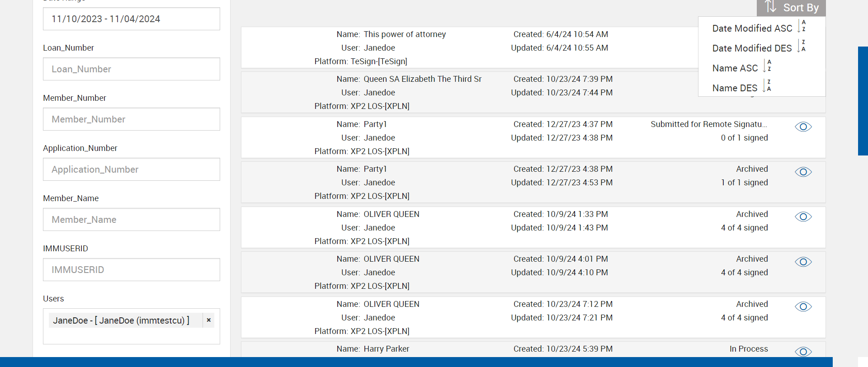Viewport: 868px width, 367px height.
Task: View OLIVER QUEEN record created 1:33 PM
Action: [803, 217]
